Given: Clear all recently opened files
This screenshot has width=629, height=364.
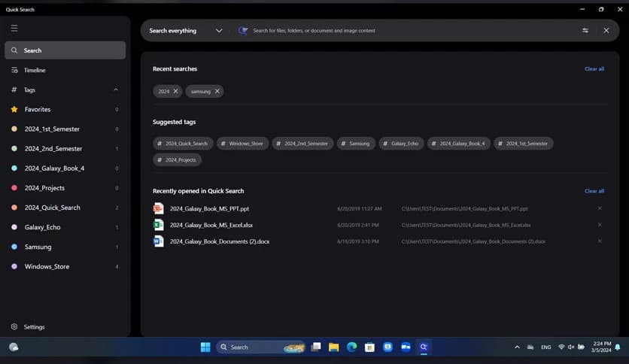Looking at the screenshot, I should pos(594,191).
